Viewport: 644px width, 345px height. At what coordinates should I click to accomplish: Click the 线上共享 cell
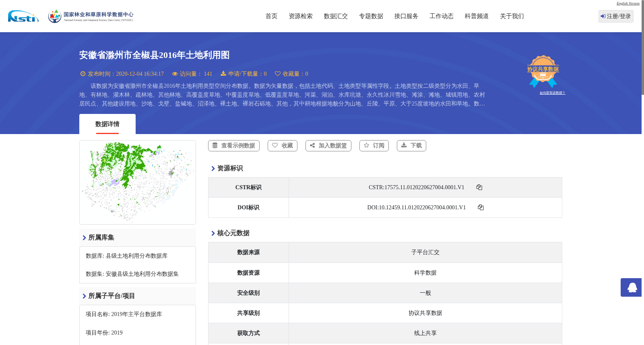tap(425, 333)
